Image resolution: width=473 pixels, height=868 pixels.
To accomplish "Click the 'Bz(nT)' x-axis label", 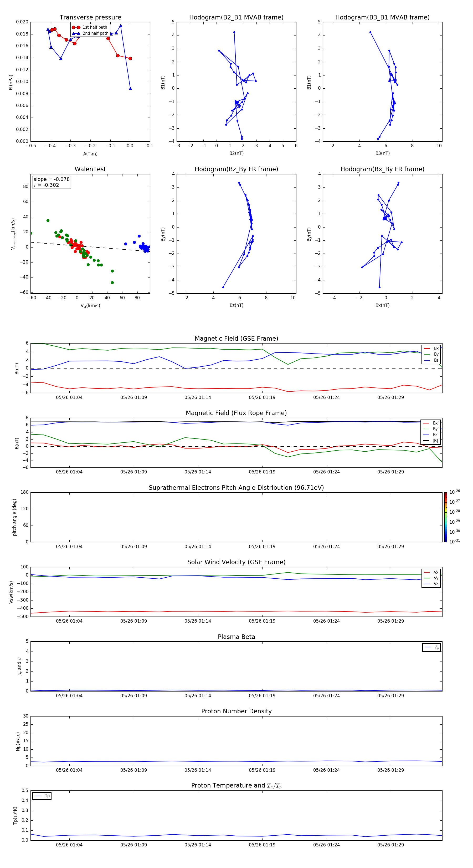I will (236, 305).
